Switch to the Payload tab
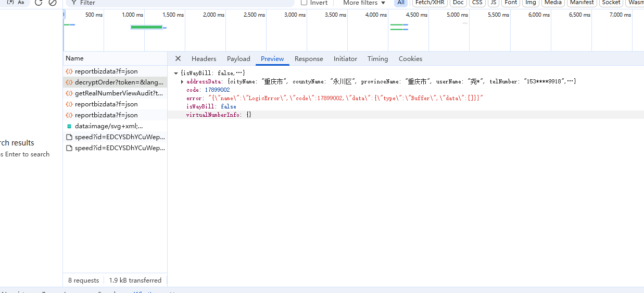The height and width of the screenshot is (293, 644). [x=238, y=59]
